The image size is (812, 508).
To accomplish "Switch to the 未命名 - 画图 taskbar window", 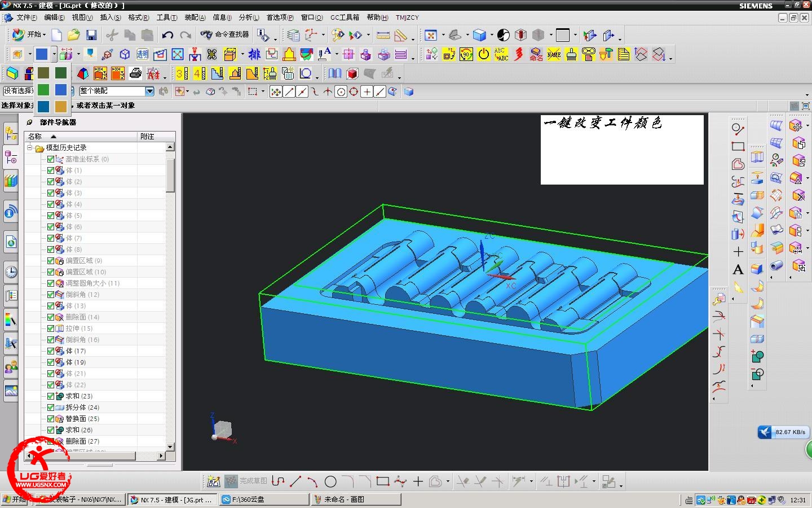I will click(355, 500).
